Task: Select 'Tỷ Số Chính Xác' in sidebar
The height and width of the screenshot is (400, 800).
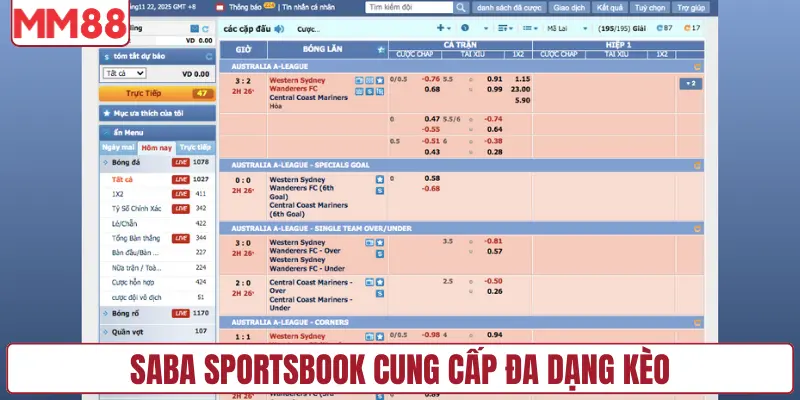Action: click(136, 209)
